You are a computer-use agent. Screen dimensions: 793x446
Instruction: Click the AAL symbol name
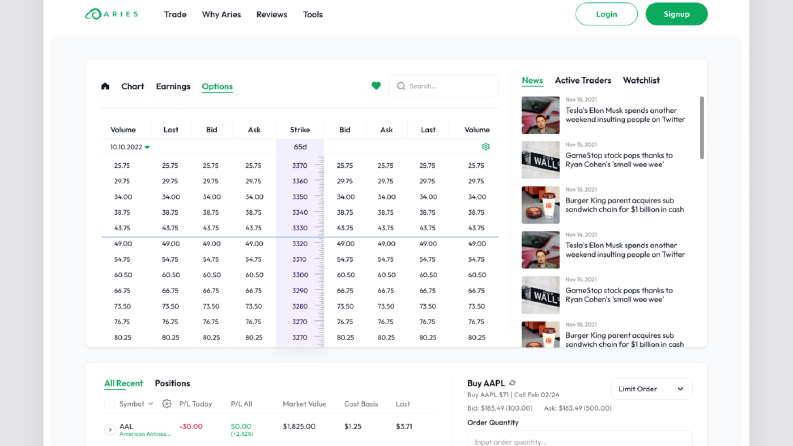tap(126, 426)
